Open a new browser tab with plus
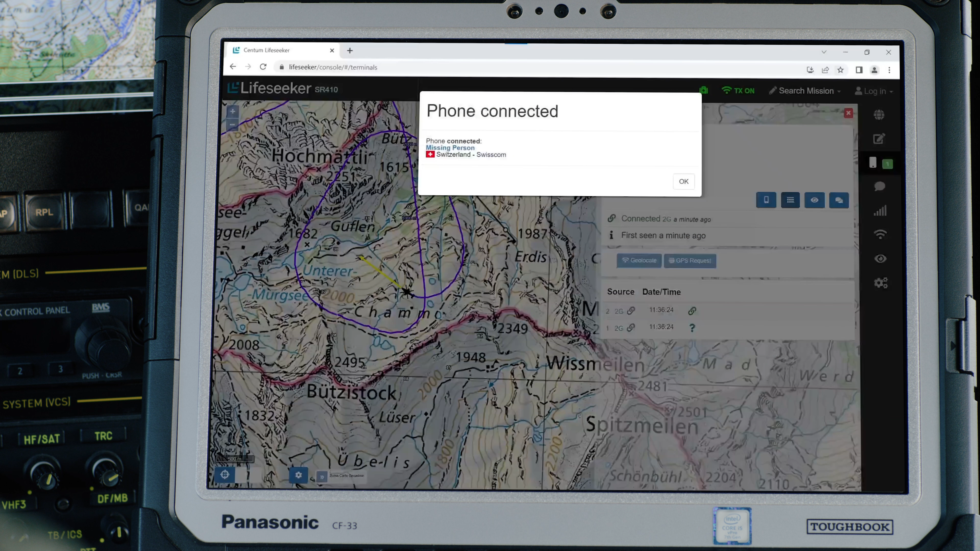980x551 pixels. 350,50
